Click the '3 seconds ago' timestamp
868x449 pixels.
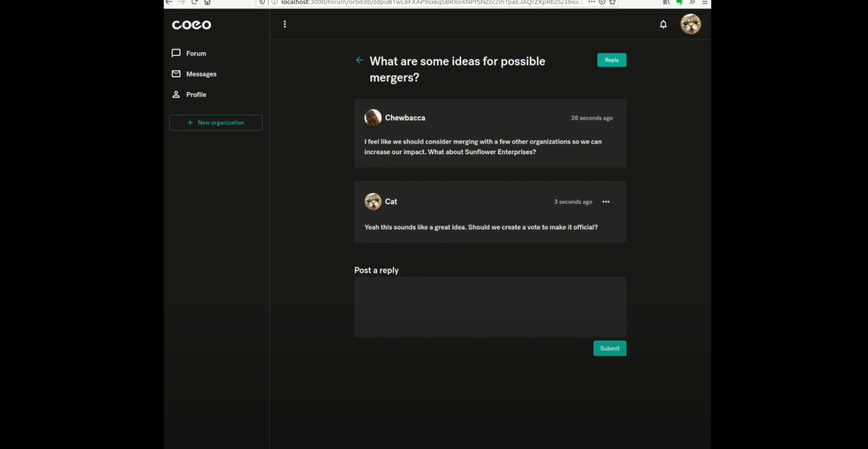click(573, 202)
